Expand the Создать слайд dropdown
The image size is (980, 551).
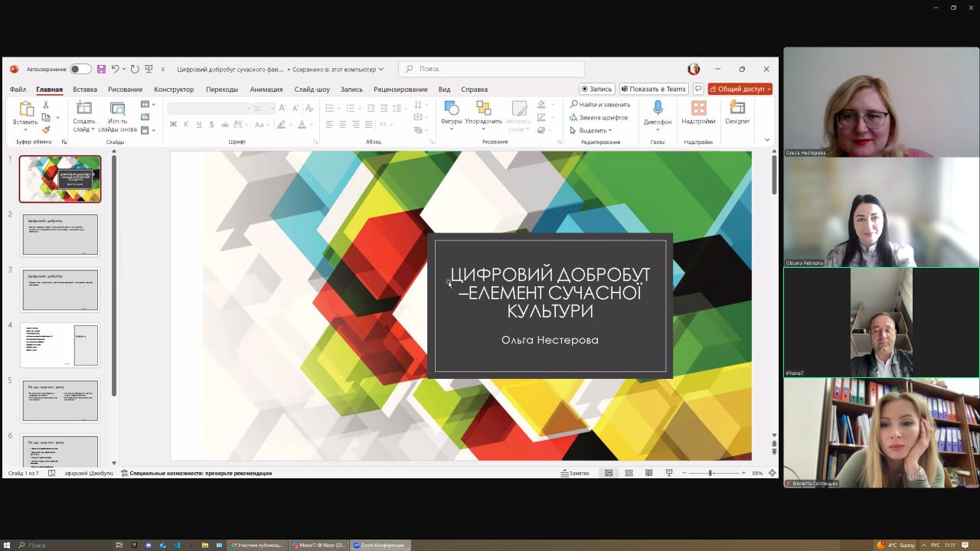[x=84, y=129]
